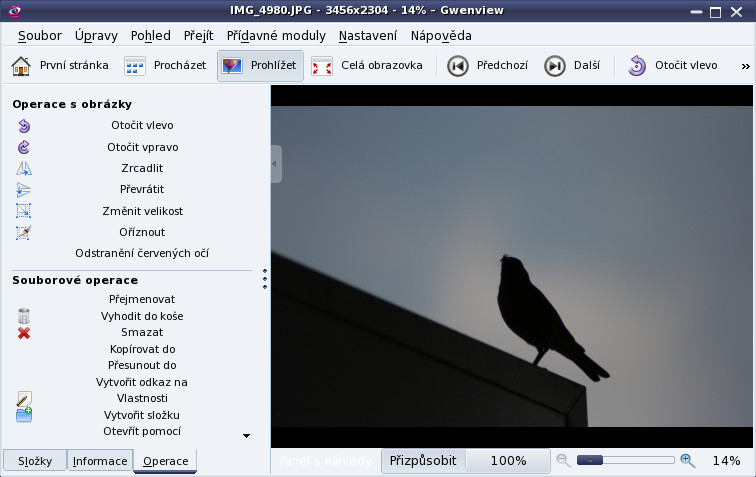Viewport: 756px width, 477px height.
Task: Click the Procházet browse icon
Action: (x=135, y=66)
